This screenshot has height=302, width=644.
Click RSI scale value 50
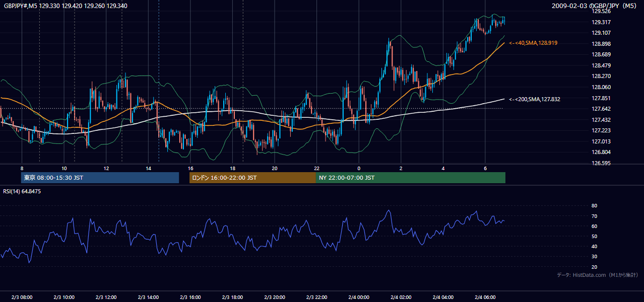(594, 236)
